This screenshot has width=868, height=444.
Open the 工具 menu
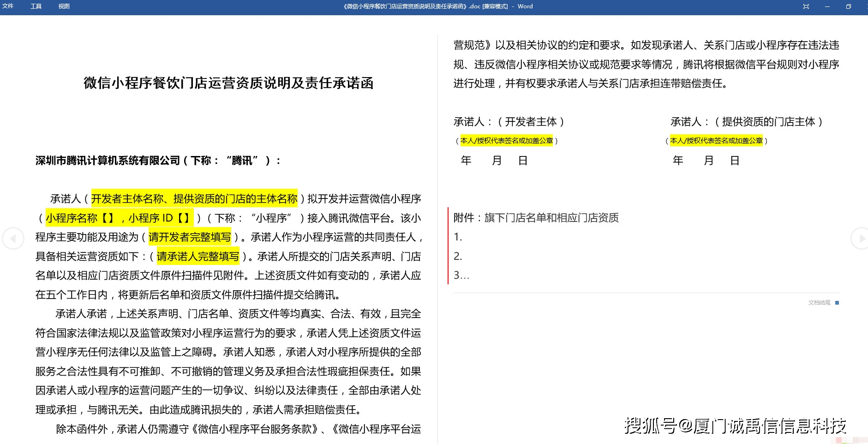click(x=36, y=6)
